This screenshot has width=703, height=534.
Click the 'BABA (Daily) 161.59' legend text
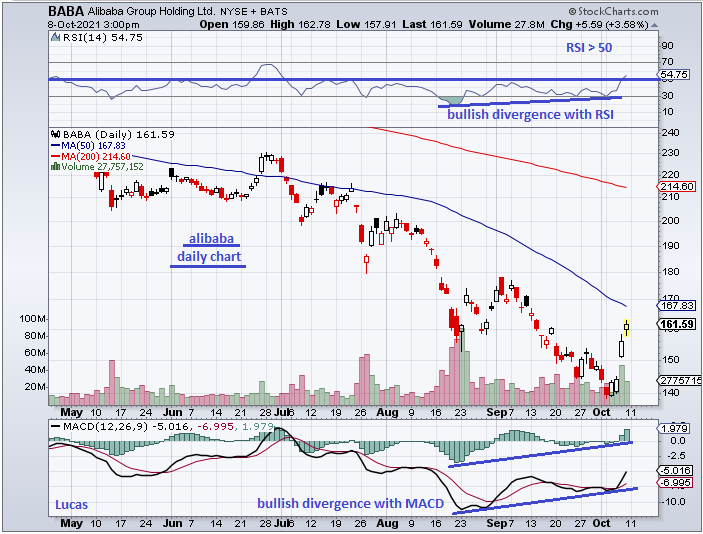coord(119,135)
